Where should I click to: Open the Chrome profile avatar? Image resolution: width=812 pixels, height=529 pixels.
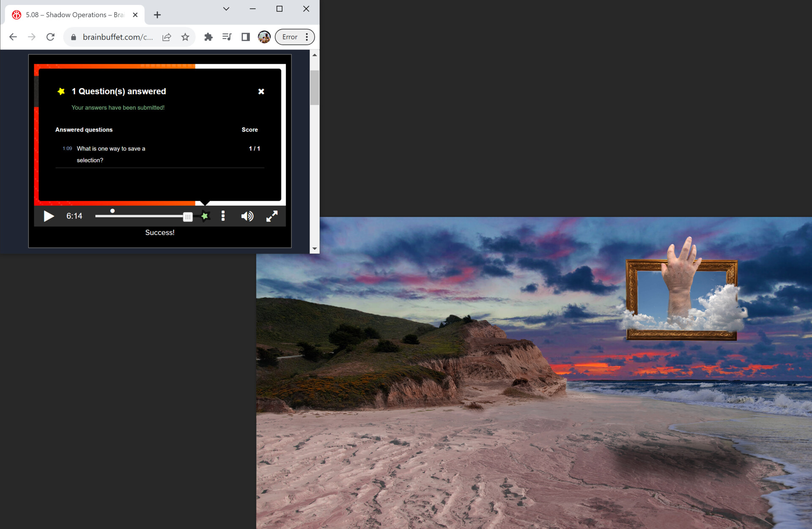point(264,37)
